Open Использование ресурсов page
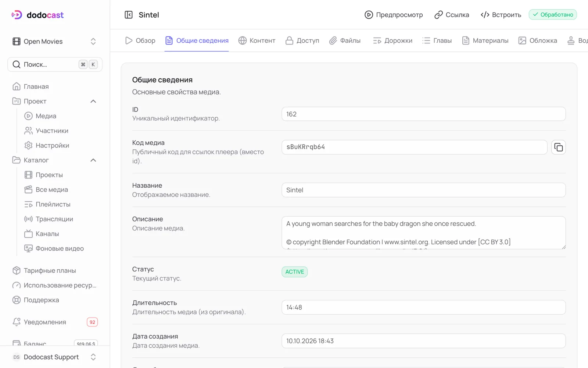Screen dimensions: 588x368 (x=54, y=285)
